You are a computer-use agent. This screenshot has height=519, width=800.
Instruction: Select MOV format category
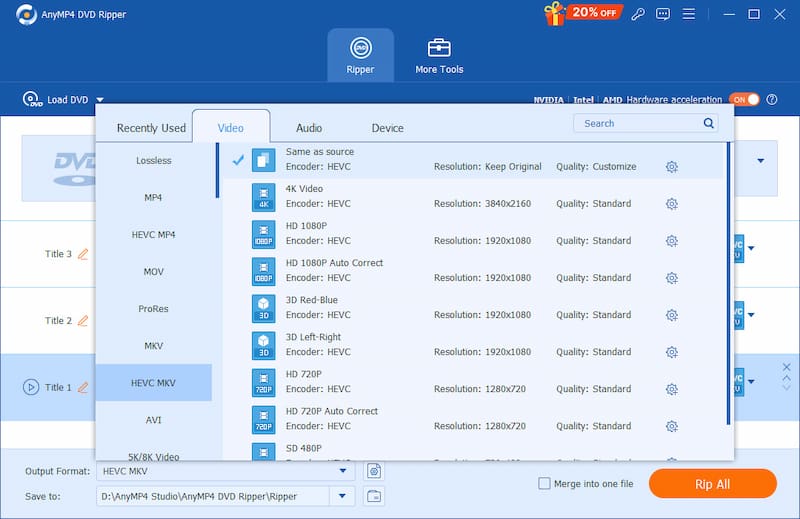(x=154, y=271)
